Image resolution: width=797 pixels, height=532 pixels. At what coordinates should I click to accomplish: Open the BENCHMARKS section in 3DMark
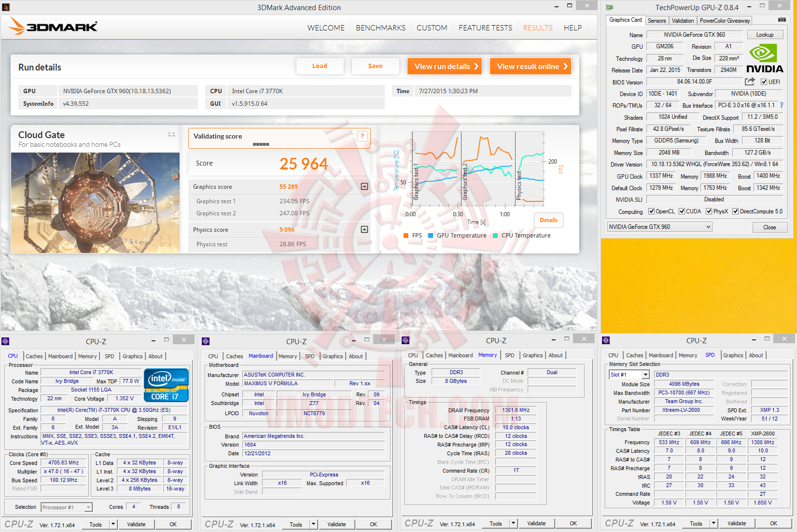click(380, 28)
